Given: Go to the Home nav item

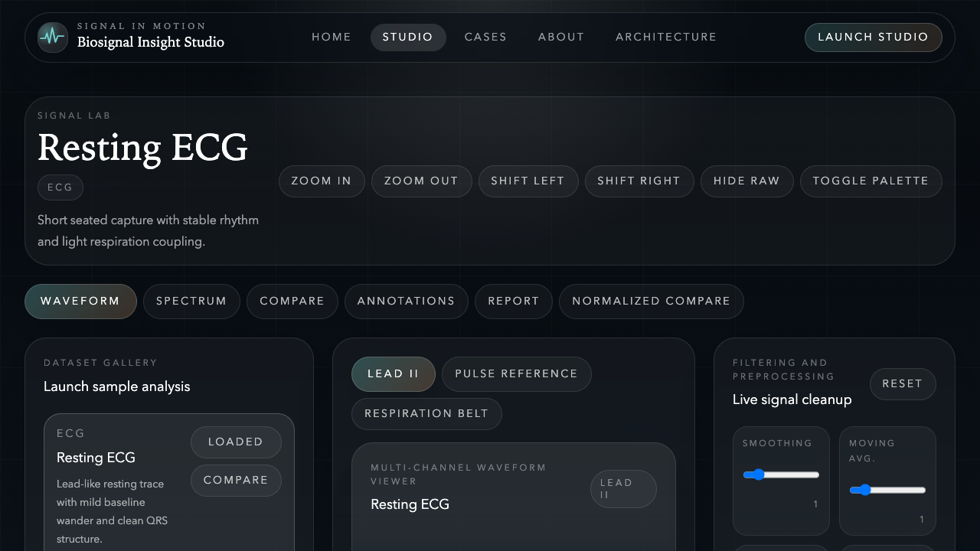Looking at the screenshot, I should (332, 37).
